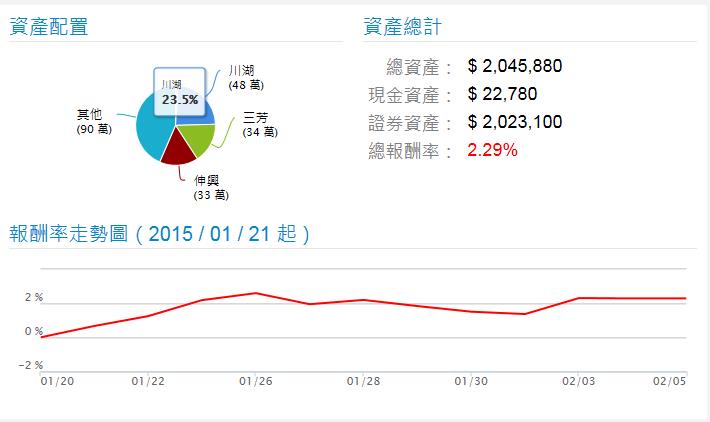The image size is (710, 422).
Task: Click the 川湖 23.5% tooltip box
Action: point(180,92)
